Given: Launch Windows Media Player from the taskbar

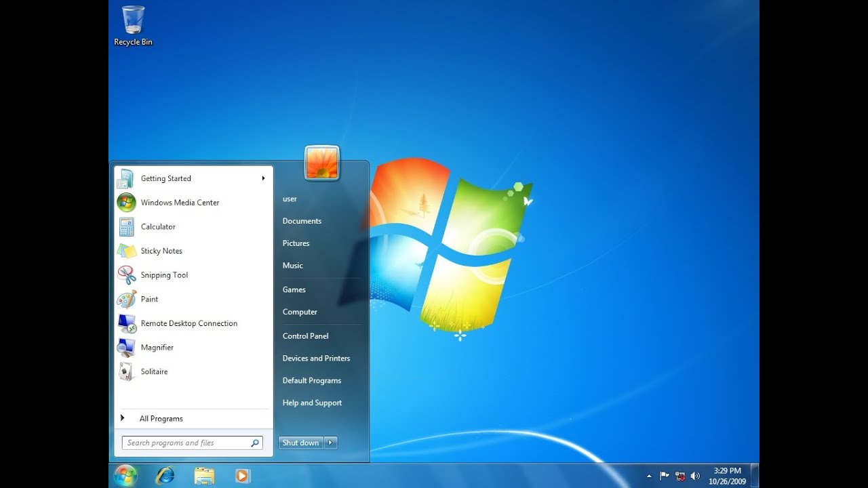Looking at the screenshot, I should click(x=243, y=476).
